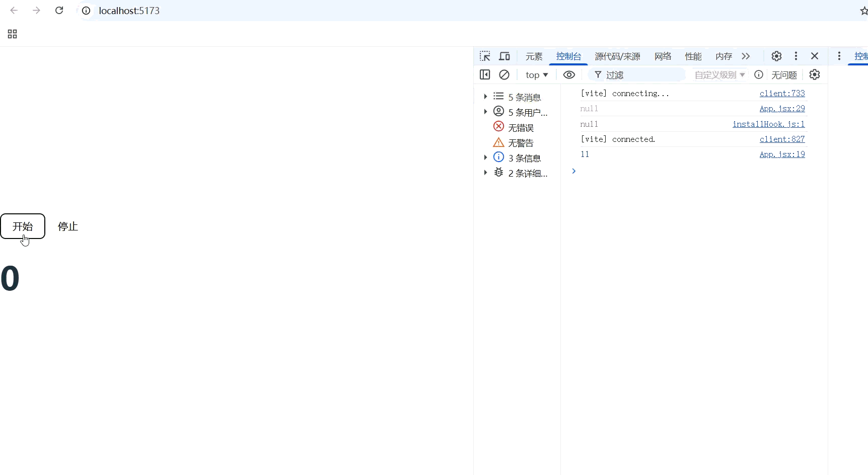Viewport: 868px width, 475px height.
Task: Click the 无问题 issues label
Action: 784,75
